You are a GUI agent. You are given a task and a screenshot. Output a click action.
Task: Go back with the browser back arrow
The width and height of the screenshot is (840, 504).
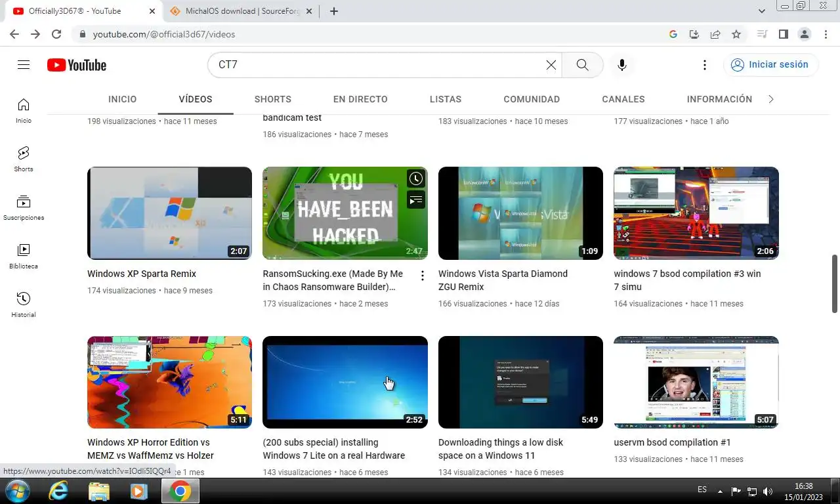coord(14,34)
